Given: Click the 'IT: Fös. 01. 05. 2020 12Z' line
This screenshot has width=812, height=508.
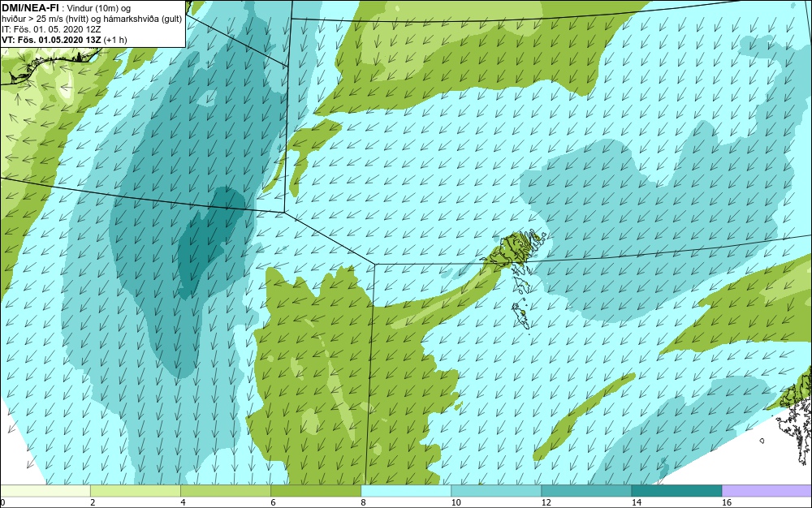Looking at the screenshot, I should click(51, 29).
